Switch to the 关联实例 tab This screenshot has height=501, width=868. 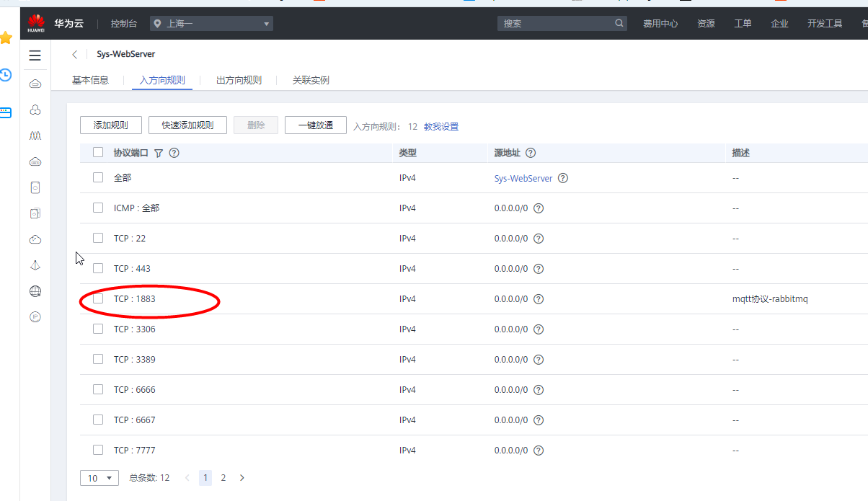point(311,80)
